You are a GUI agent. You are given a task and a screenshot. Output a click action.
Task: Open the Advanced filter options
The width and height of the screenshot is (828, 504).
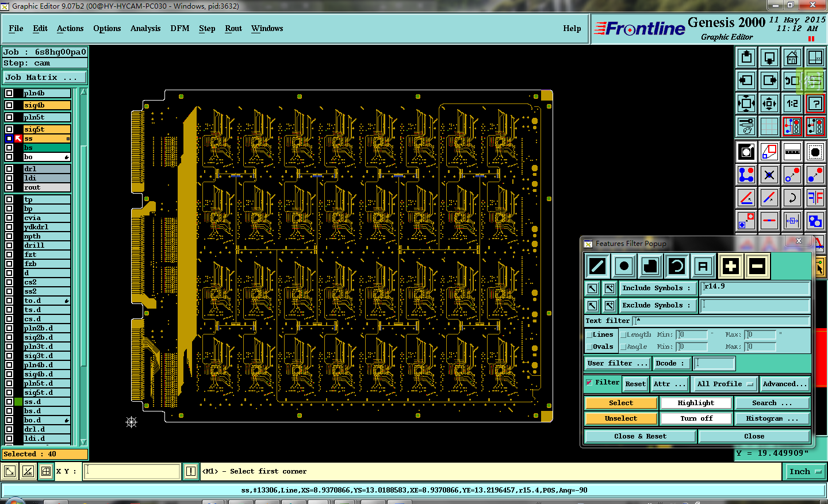coord(785,384)
